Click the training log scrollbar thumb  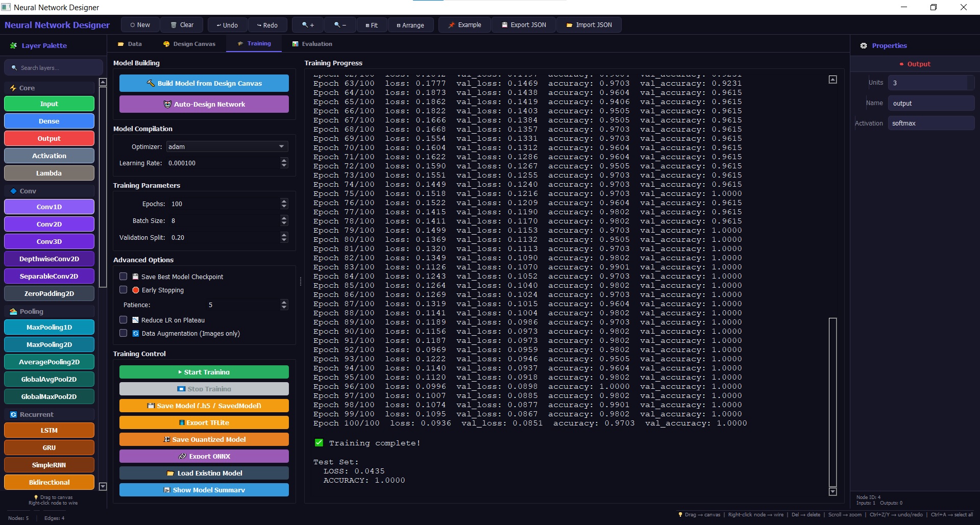click(832, 402)
